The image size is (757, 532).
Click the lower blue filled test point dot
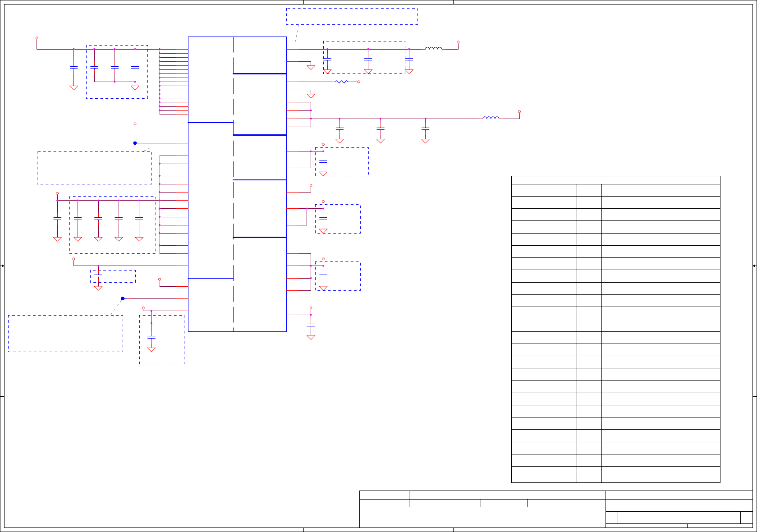pos(123,298)
